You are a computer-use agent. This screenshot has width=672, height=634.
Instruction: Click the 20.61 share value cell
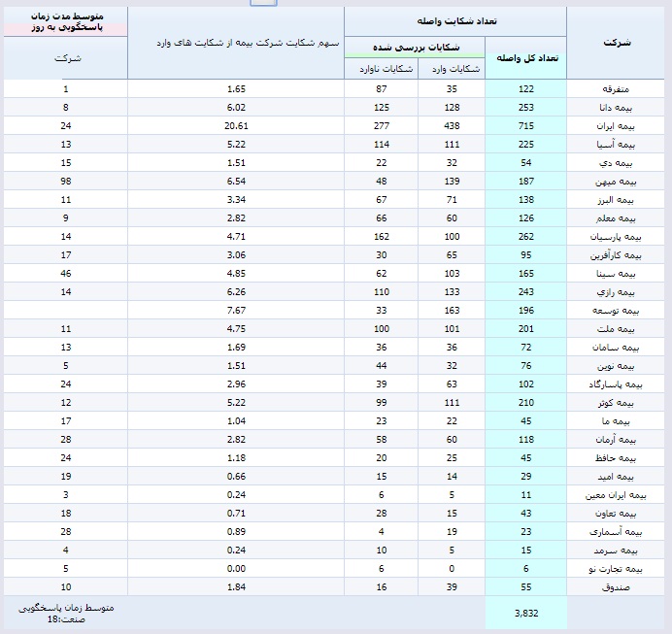tap(236, 126)
